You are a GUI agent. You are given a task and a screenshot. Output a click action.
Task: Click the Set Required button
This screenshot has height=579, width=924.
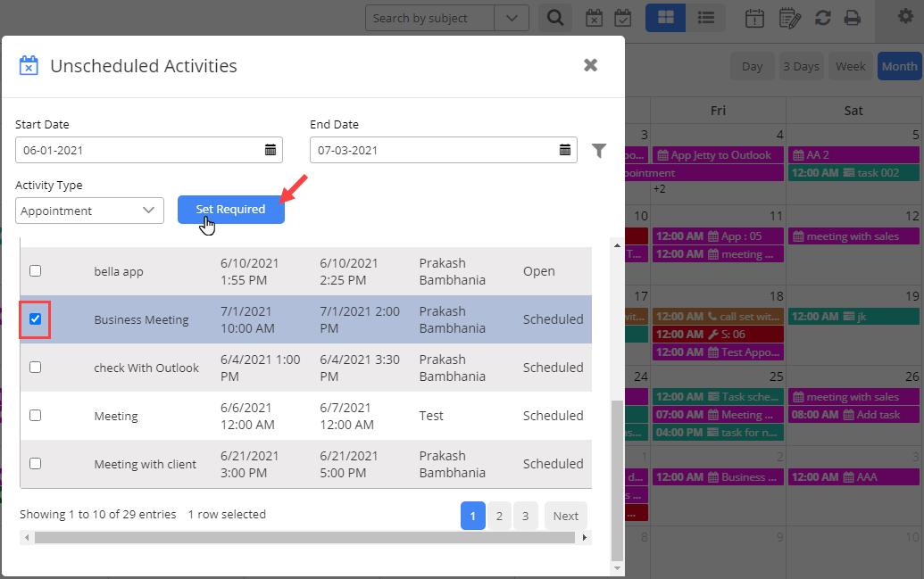pyautogui.click(x=230, y=209)
